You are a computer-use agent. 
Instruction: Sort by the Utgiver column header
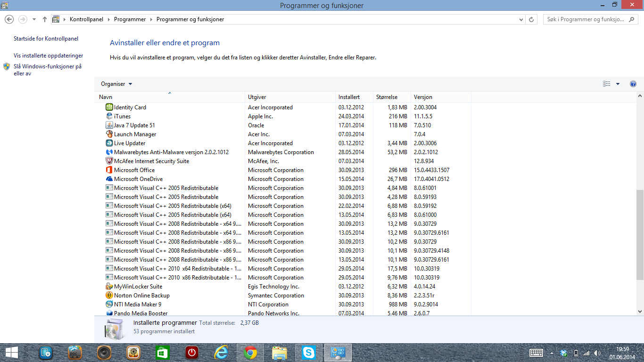pyautogui.click(x=290, y=97)
